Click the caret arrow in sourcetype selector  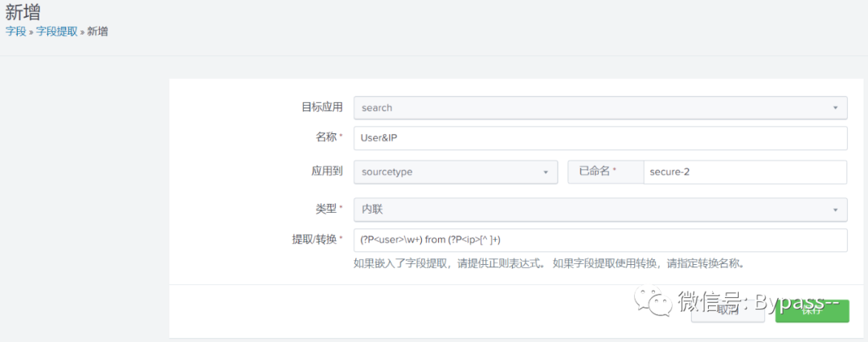click(x=546, y=172)
